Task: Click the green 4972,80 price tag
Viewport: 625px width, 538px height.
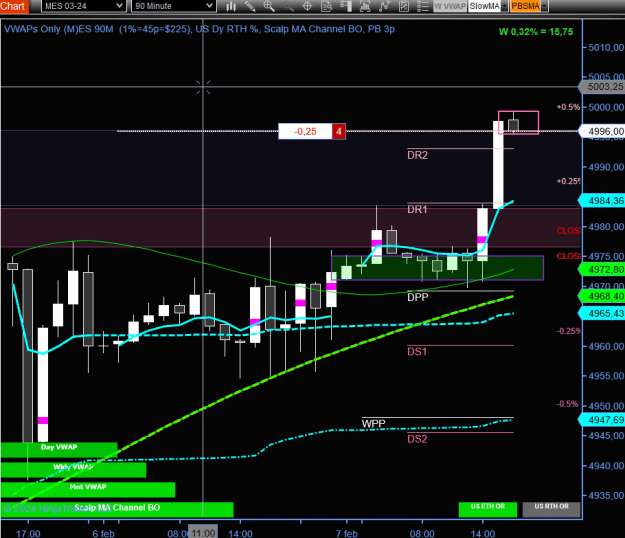Action: click(602, 269)
